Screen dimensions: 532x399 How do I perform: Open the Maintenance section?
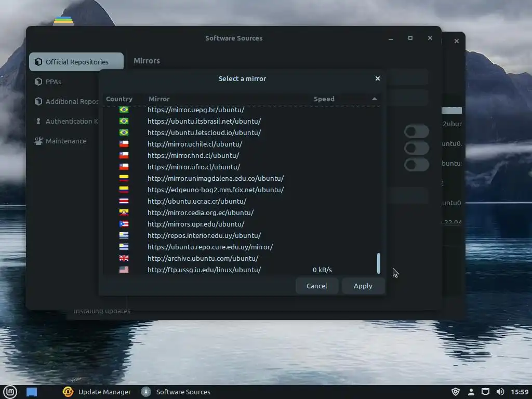pos(60,141)
